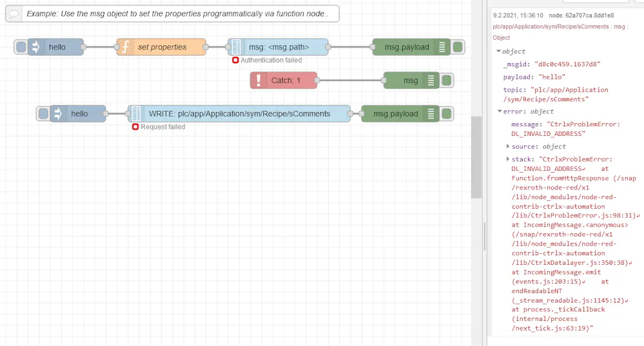Select the Catch: 1 node
Viewport: 644px width, 346px height.
tap(284, 81)
